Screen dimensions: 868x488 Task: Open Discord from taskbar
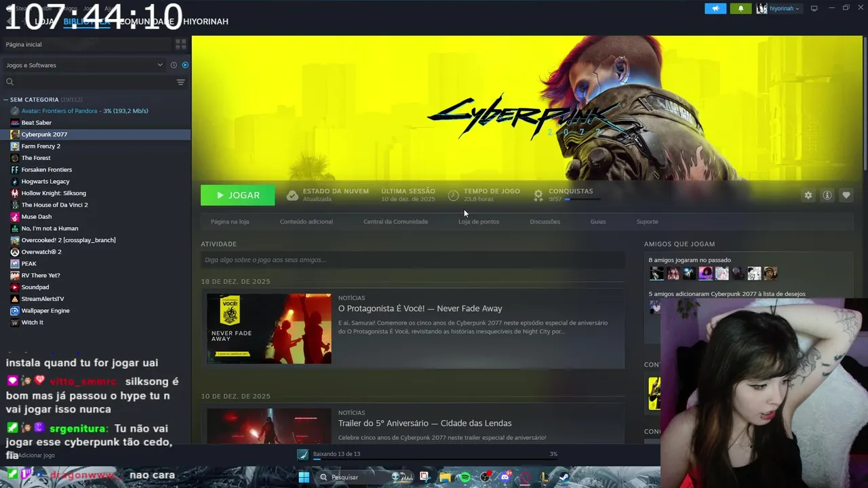(505, 477)
